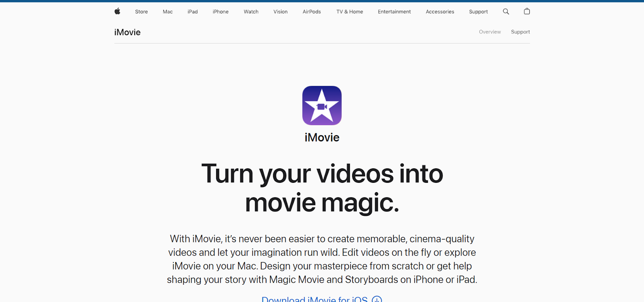Click the paragraph starting 'With iMovie, it's never been easier'
The width and height of the screenshot is (644, 302).
[322, 259]
